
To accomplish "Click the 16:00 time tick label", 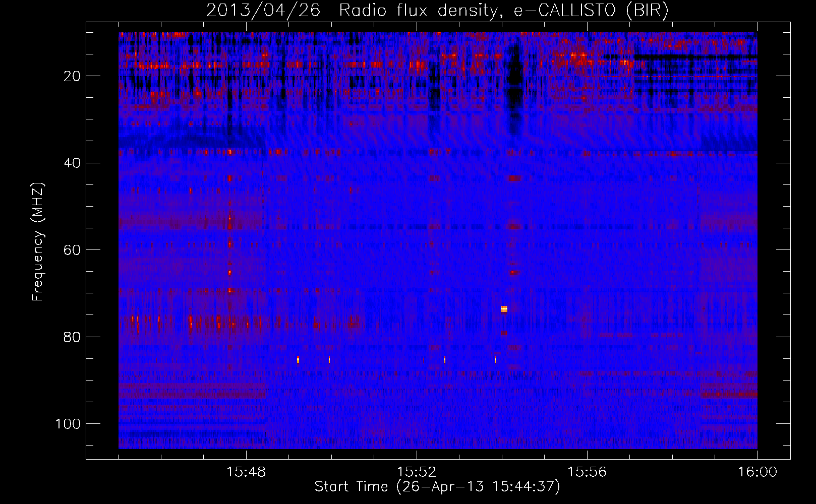I will pyautogui.click(x=757, y=472).
